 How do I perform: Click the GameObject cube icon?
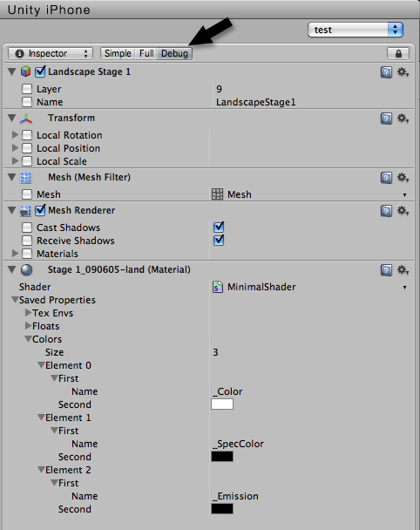pyautogui.click(x=26, y=71)
